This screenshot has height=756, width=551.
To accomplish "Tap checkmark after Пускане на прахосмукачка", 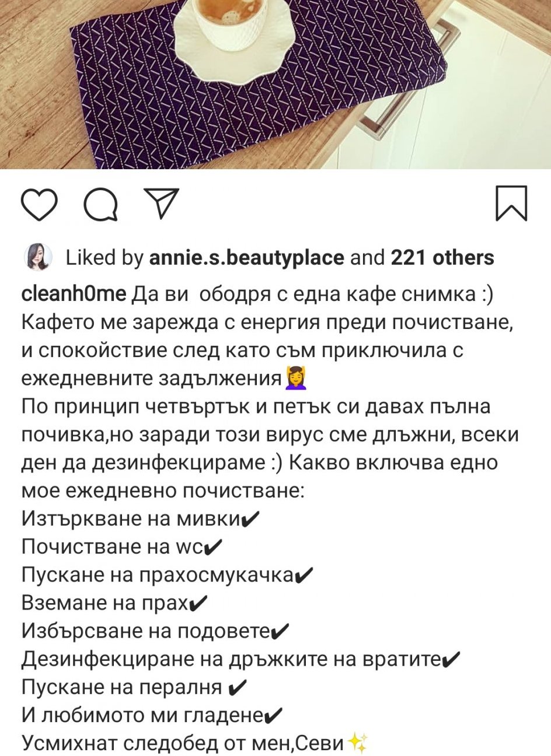I will tap(303, 575).
